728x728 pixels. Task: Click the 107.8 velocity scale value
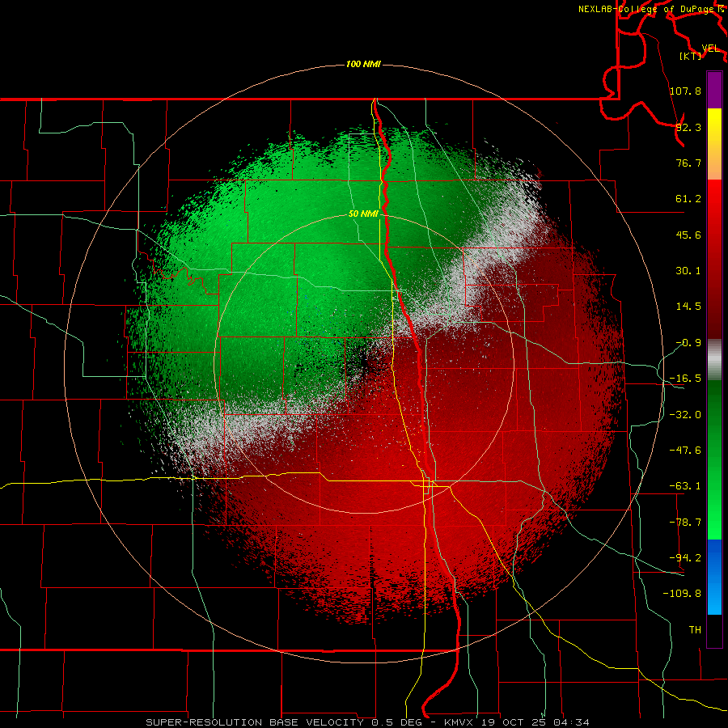(x=685, y=91)
